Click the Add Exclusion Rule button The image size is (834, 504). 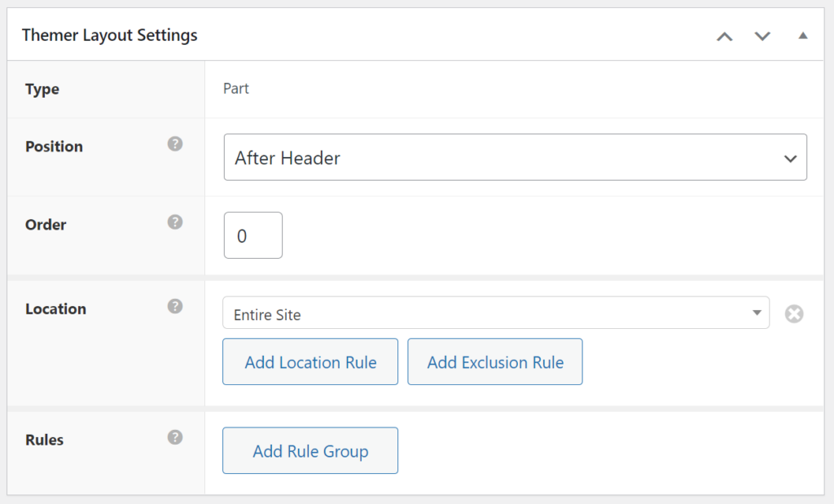coord(494,362)
